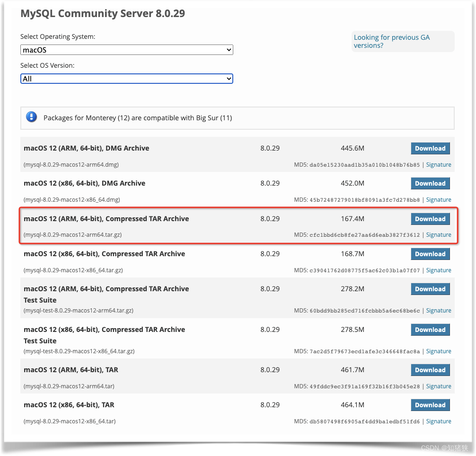Viewport: 476px width, 456px height.
Task: Click filename (mysql-8.0.29-macos12-x86_64.tar)
Action: click(x=70, y=421)
